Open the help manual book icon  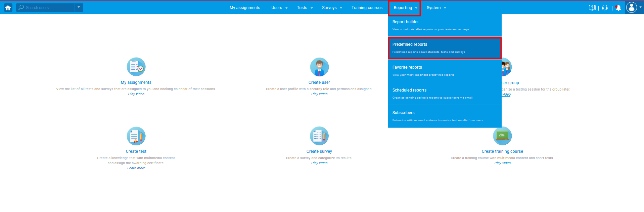tap(592, 7)
